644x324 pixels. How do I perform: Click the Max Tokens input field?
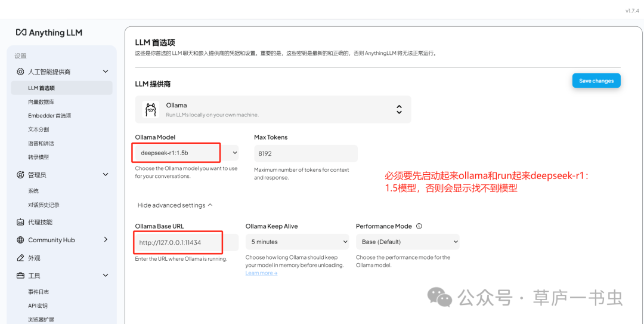tap(305, 153)
